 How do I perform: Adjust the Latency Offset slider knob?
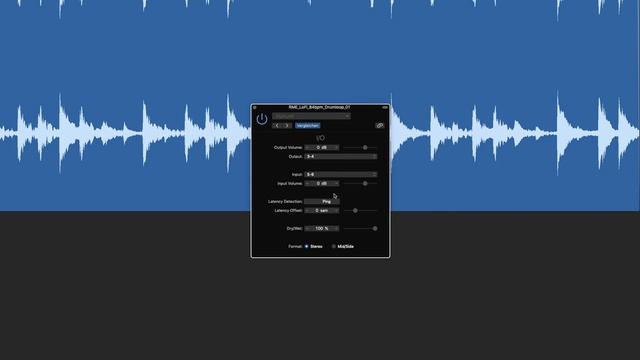(355, 211)
